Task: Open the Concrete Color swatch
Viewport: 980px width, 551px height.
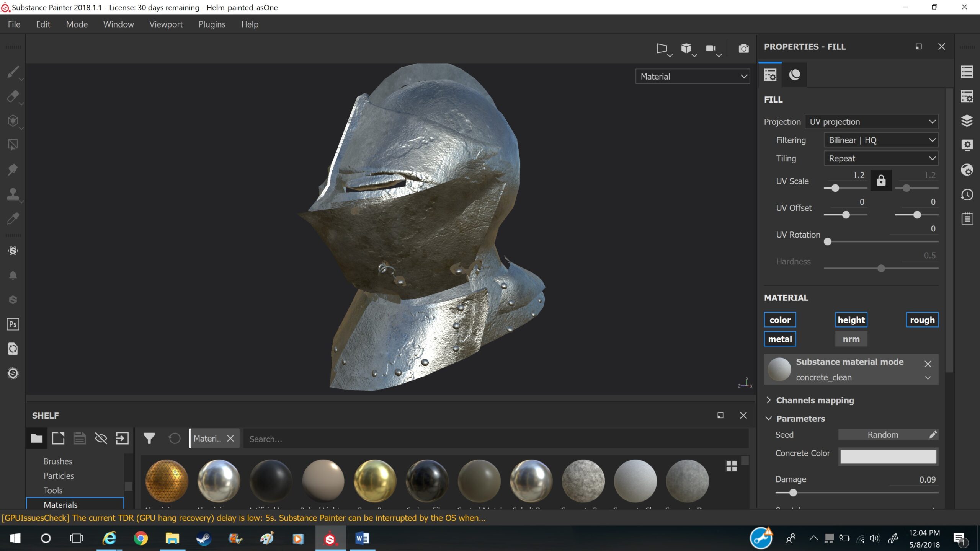Action: [888, 456]
